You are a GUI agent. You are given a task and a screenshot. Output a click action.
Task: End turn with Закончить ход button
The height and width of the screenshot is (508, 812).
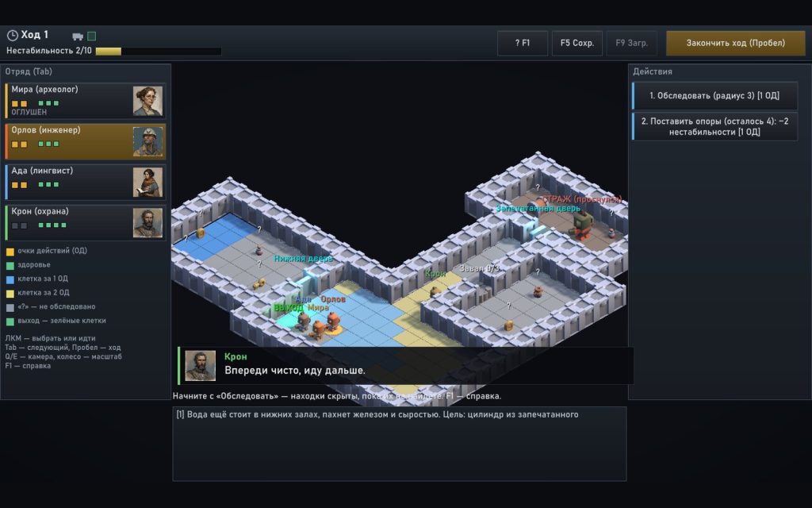(x=735, y=43)
